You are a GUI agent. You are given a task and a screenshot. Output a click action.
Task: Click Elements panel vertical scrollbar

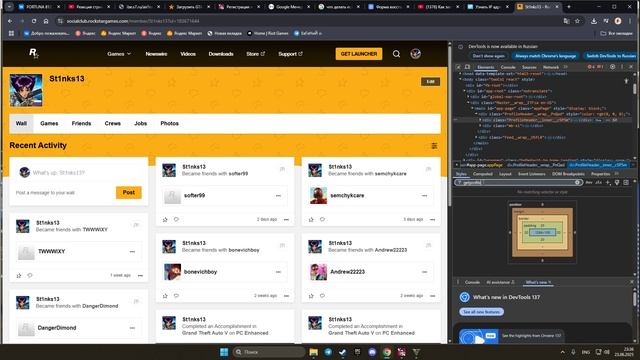pos(635,89)
